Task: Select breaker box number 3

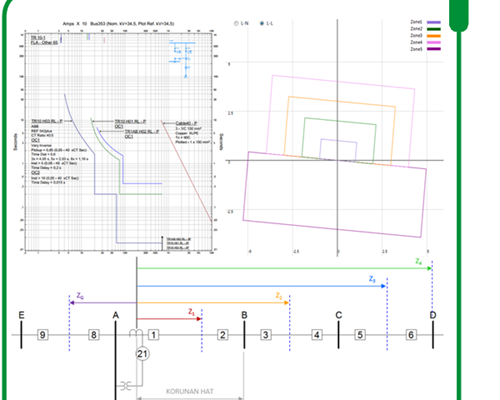Action: [x=266, y=335]
